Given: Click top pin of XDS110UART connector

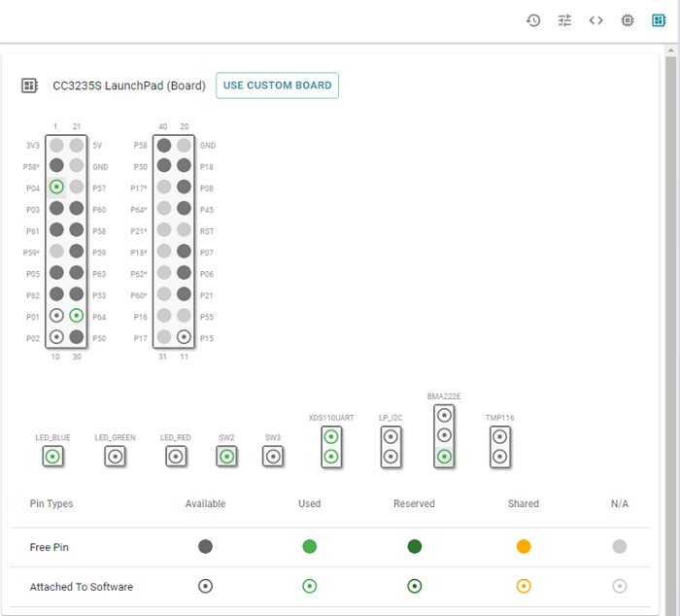Looking at the screenshot, I should pyautogui.click(x=331, y=435).
